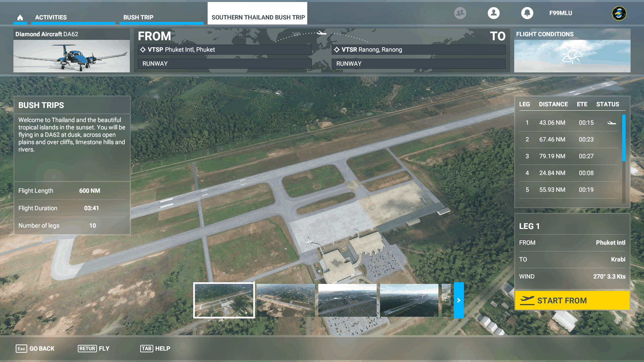This screenshot has height=362, width=644.
Task: Expand the arrival RUNWAY selector
Action: (418, 64)
